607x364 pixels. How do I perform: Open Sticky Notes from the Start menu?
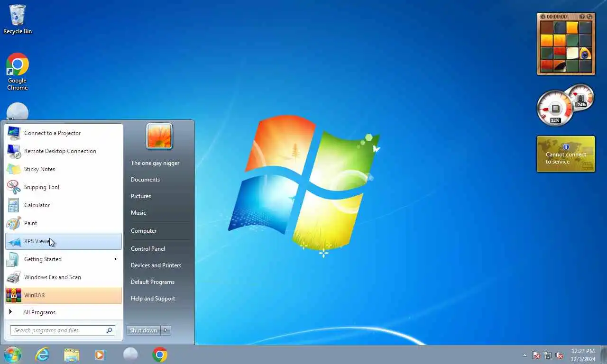point(64,169)
